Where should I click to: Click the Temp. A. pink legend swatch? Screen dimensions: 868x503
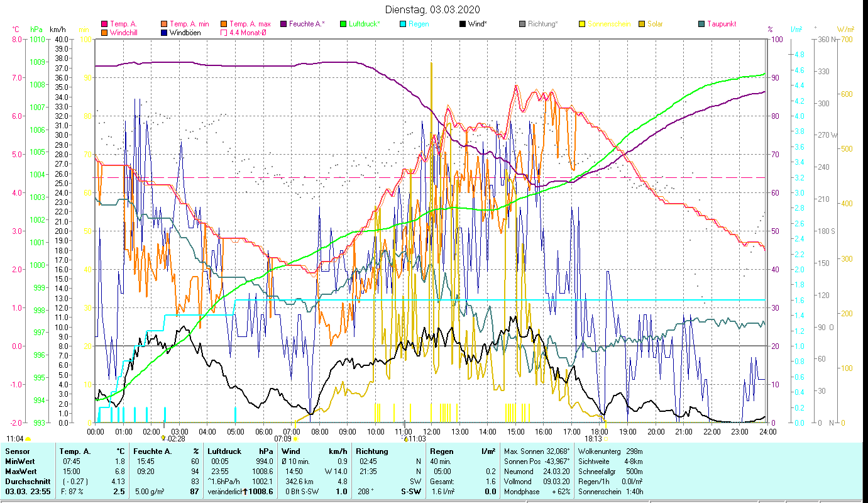pos(104,25)
